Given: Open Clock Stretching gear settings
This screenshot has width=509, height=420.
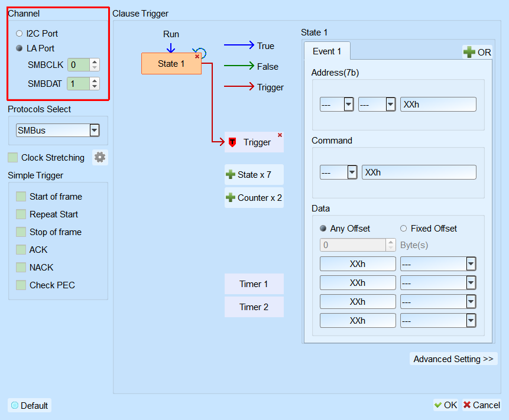Looking at the screenshot, I should (x=100, y=157).
